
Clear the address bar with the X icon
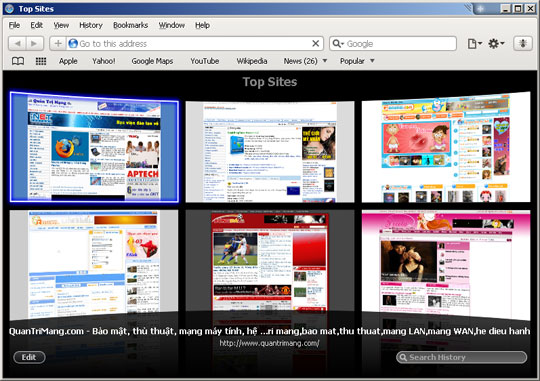(x=315, y=43)
